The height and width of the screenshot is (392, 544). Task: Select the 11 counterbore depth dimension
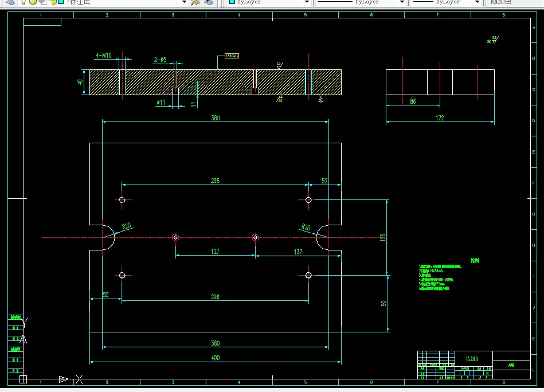click(x=194, y=104)
